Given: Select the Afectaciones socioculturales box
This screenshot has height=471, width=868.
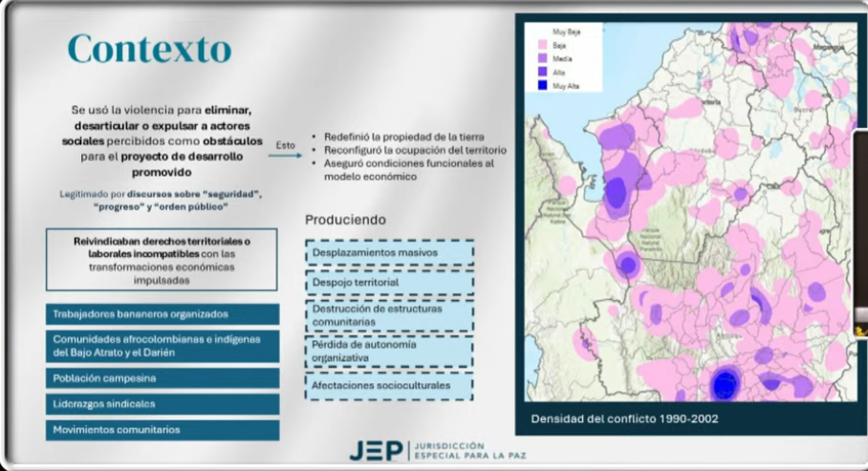Looking at the screenshot, I should (389, 385).
